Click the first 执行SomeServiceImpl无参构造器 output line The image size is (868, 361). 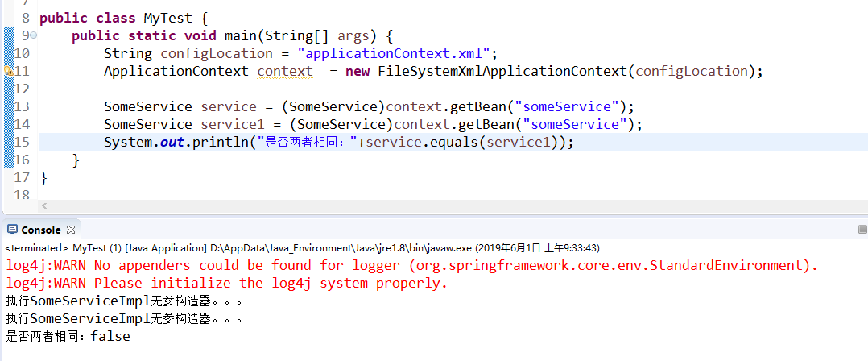[x=125, y=301]
